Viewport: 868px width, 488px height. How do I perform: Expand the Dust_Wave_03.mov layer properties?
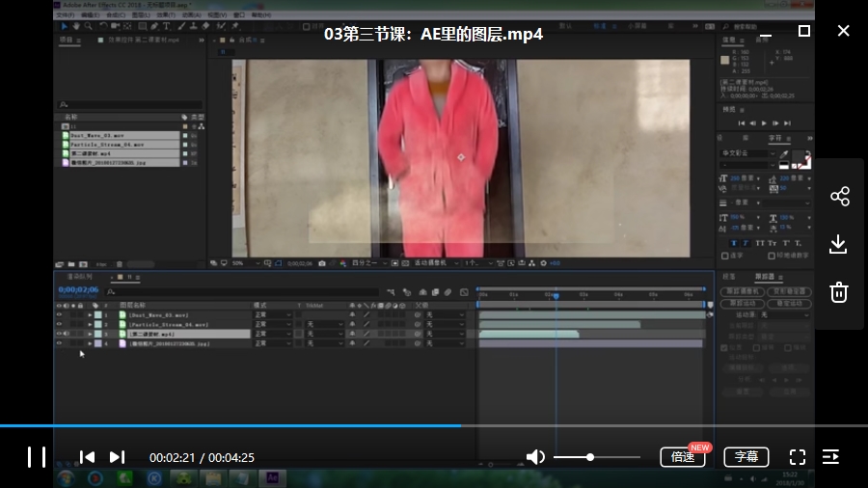[x=90, y=314]
